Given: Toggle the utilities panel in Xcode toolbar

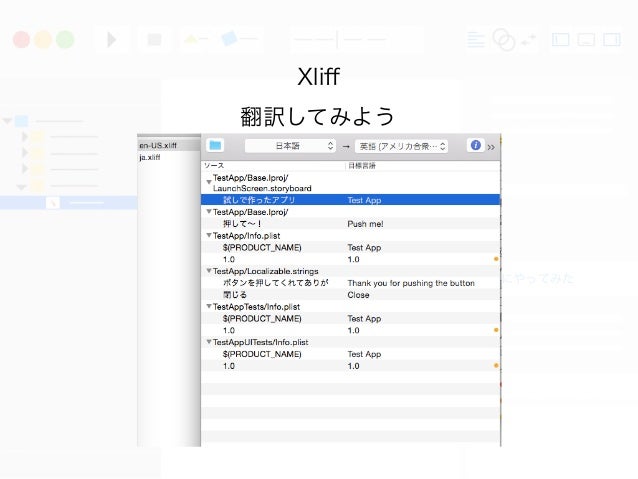Looking at the screenshot, I should (x=612, y=39).
